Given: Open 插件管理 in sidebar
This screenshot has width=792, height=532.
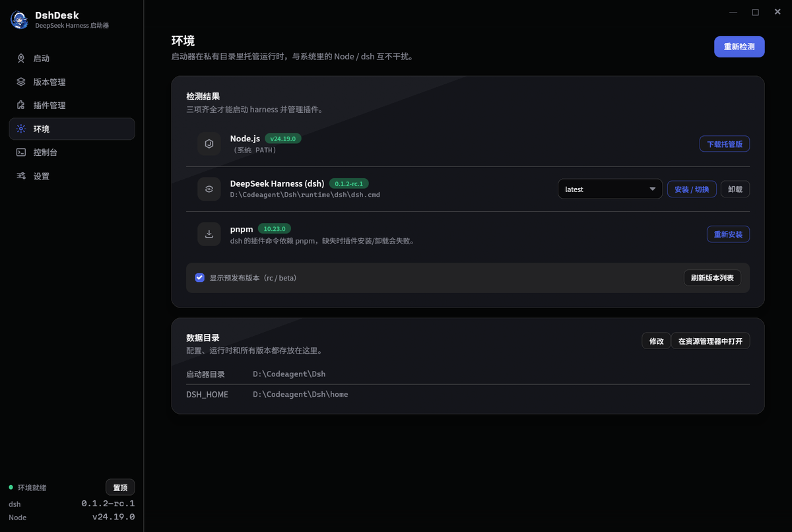Looking at the screenshot, I should [72, 106].
